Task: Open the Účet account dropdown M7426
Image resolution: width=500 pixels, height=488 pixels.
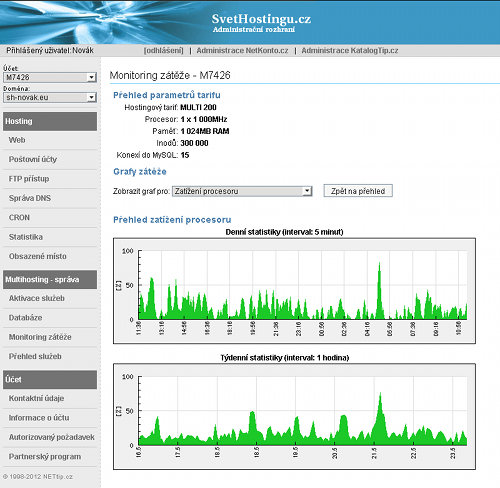Action: [50, 77]
